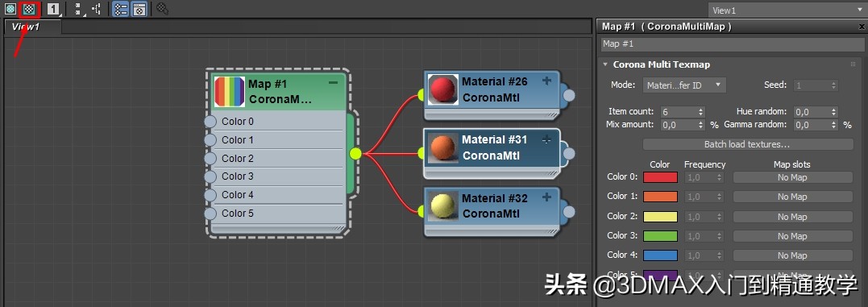The image size is (868, 307).
Task: Open the Color 0 red swatch
Action: coord(660,177)
